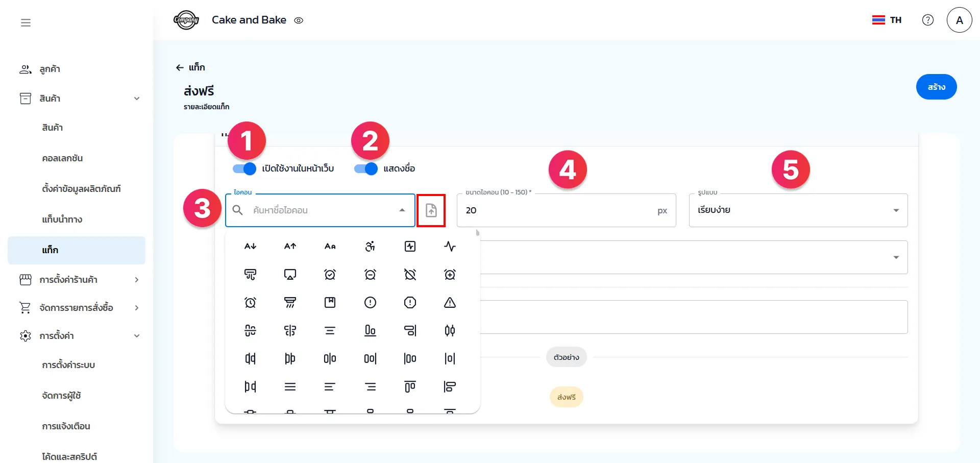The width and height of the screenshot is (980, 463).
Task: Select the accessibility person icon
Action: click(x=370, y=247)
